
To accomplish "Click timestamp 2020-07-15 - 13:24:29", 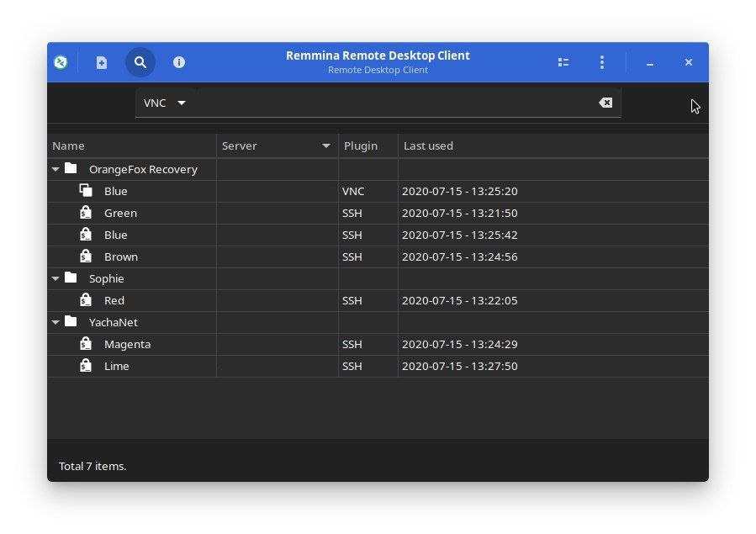I will point(459,345).
